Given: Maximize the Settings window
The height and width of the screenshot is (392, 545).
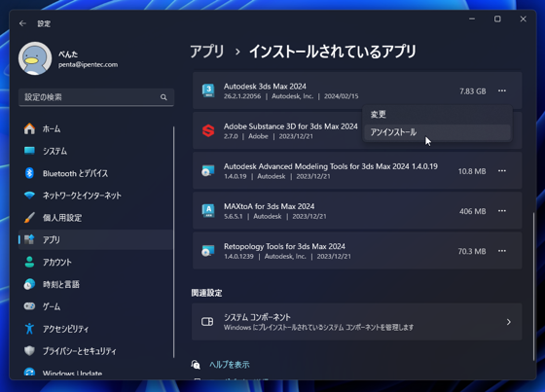Looking at the screenshot, I should coord(497,18).
